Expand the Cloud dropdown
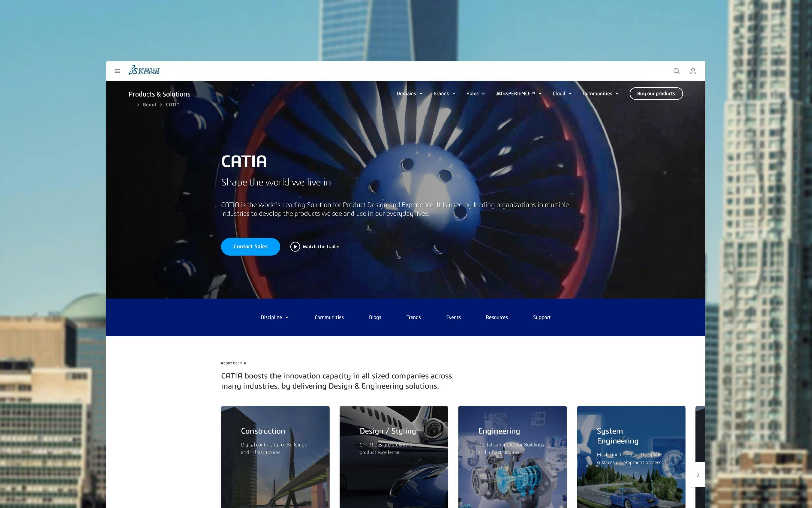 562,94
